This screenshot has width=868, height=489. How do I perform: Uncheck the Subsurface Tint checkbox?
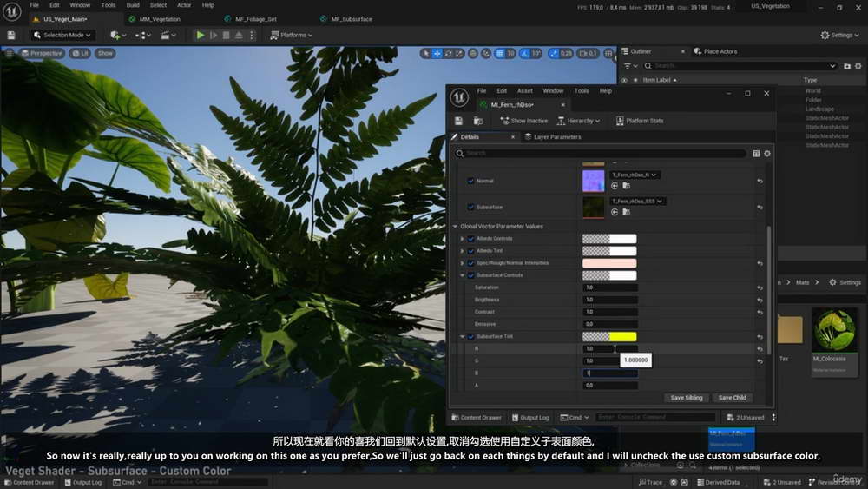click(471, 337)
